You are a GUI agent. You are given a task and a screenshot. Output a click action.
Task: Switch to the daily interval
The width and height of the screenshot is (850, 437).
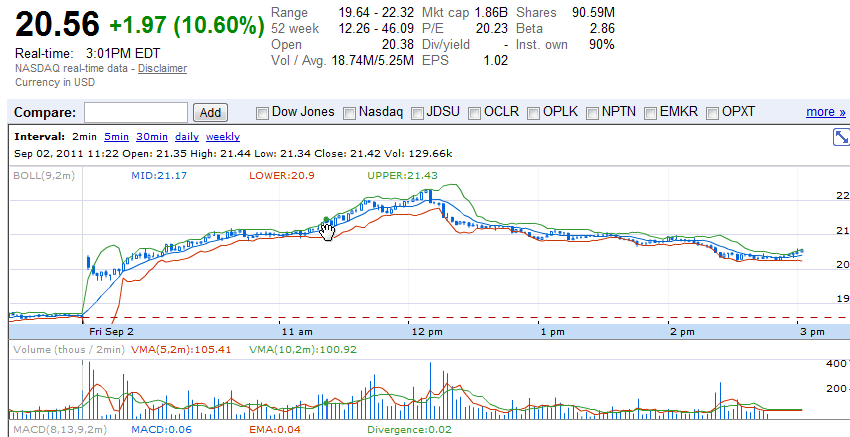click(187, 137)
